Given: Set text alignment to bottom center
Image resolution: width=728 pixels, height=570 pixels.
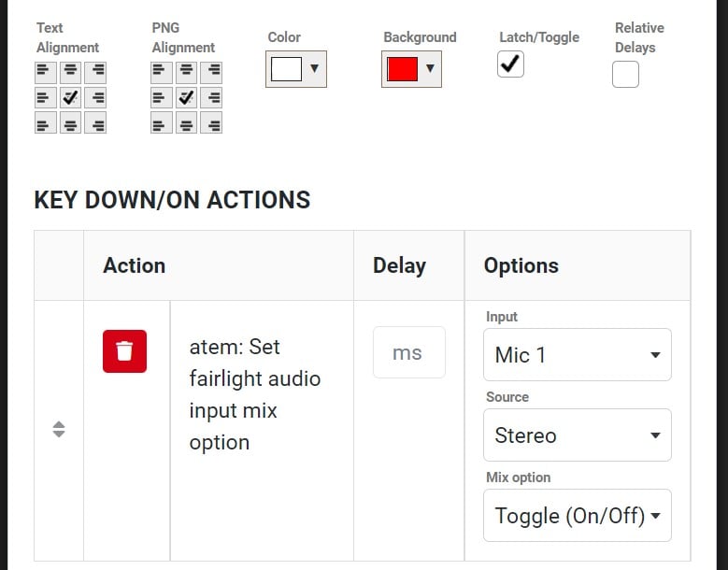Looking at the screenshot, I should pyautogui.click(x=71, y=122).
